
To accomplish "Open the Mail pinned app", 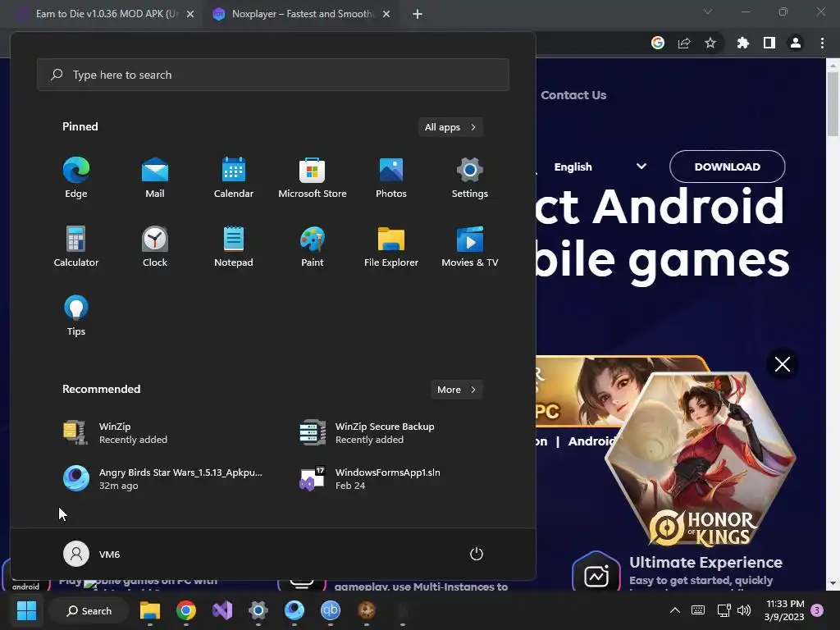I will (x=155, y=178).
